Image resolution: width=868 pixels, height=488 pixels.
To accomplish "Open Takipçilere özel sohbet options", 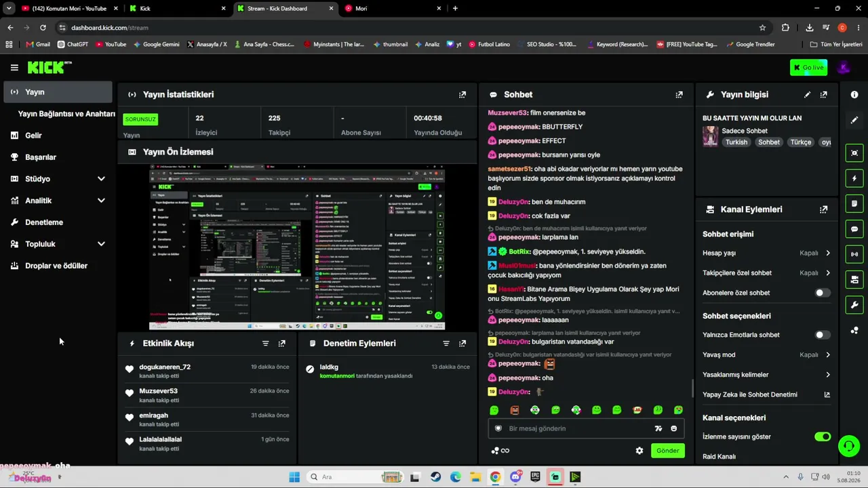I will coord(766,273).
